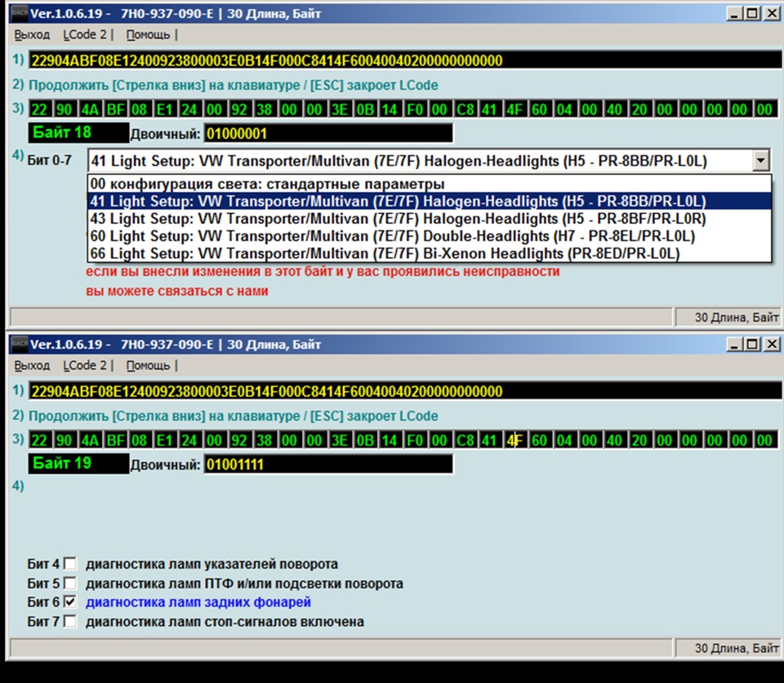Image resolution: width=784 pixels, height=683 pixels.
Task: Open LCode 2 menu in lower window
Action: coord(84,366)
